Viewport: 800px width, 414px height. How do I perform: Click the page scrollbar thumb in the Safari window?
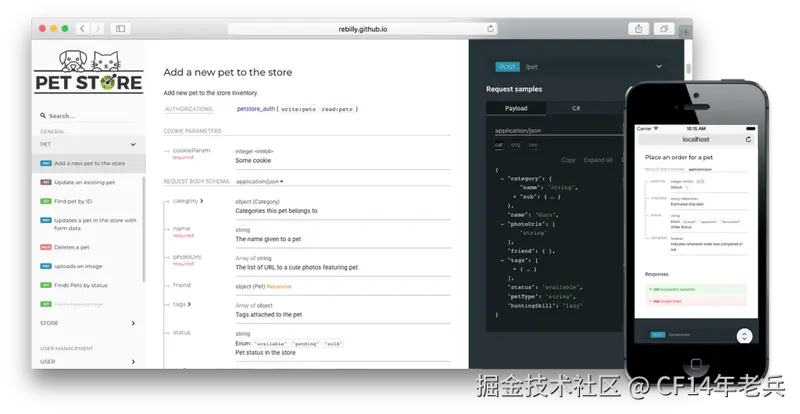688,68
